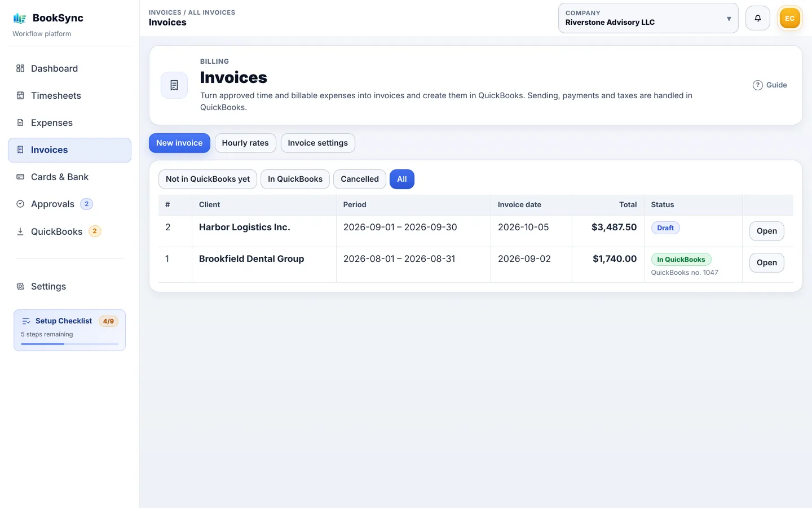The height and width of the screenshot is (508, 812).
Task: Open Hourly rates
Action: pyautogui.click(x=245, y=143)
